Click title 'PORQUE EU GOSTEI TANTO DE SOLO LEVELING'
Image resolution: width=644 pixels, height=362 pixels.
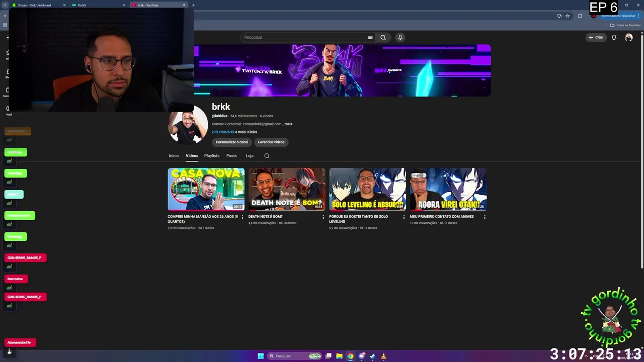tap(358, 219)
